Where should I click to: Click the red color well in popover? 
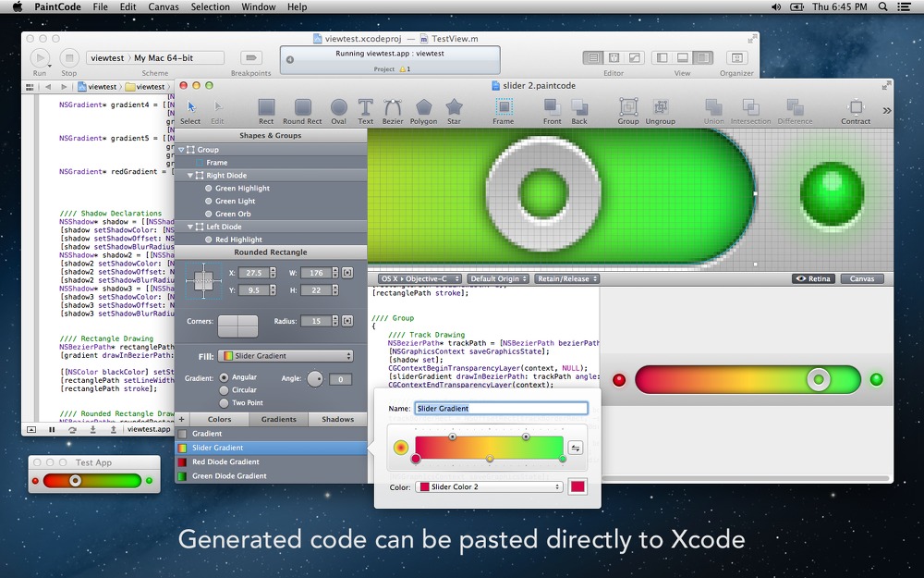(577, 486)
